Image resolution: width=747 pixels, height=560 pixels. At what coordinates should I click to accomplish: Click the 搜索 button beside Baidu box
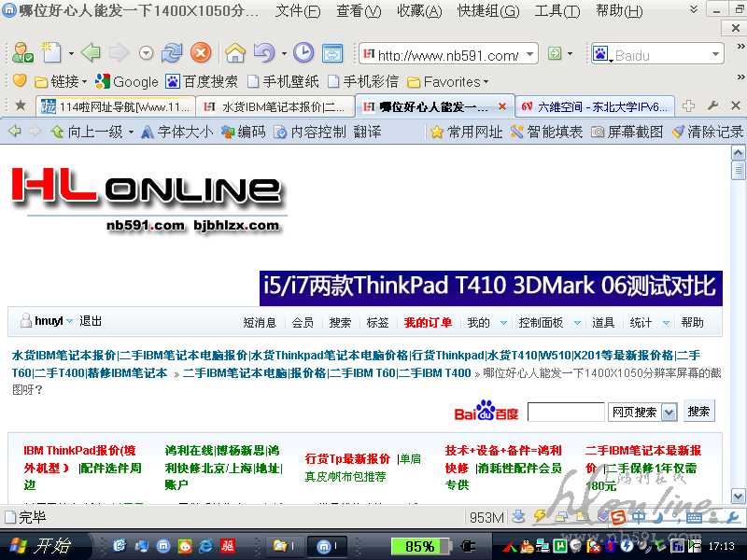[x=698, y=412]
